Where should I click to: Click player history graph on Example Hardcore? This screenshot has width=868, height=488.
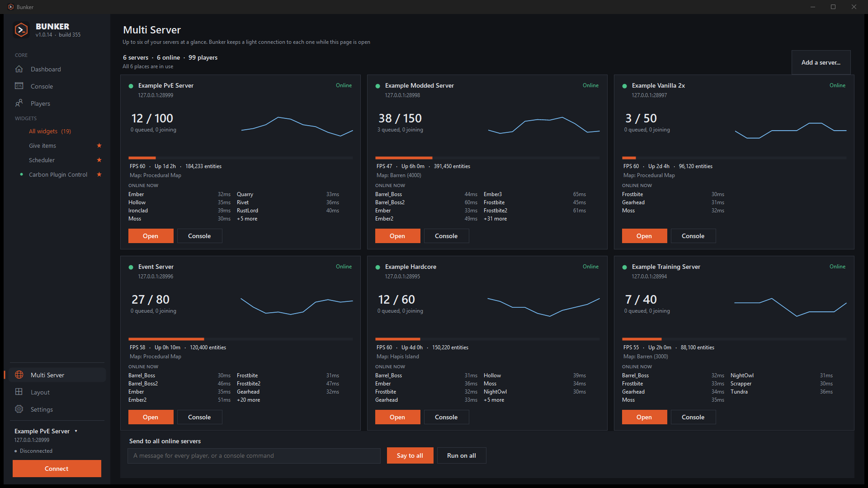pyautogui.click(x=543, y=307)
